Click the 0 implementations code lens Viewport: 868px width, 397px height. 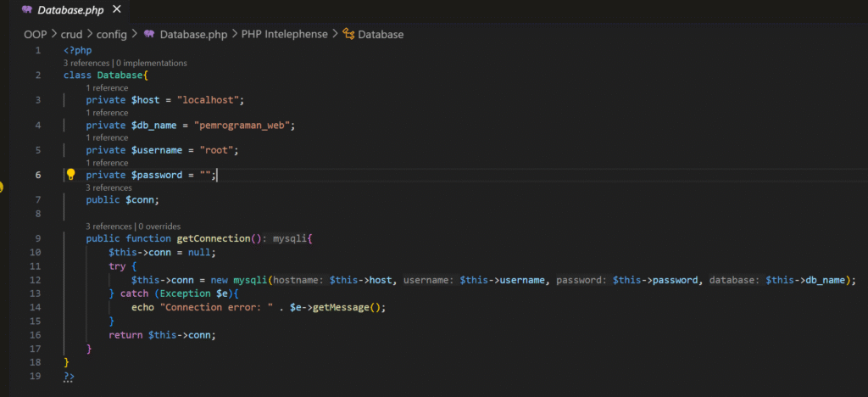[x=153, y=63]
